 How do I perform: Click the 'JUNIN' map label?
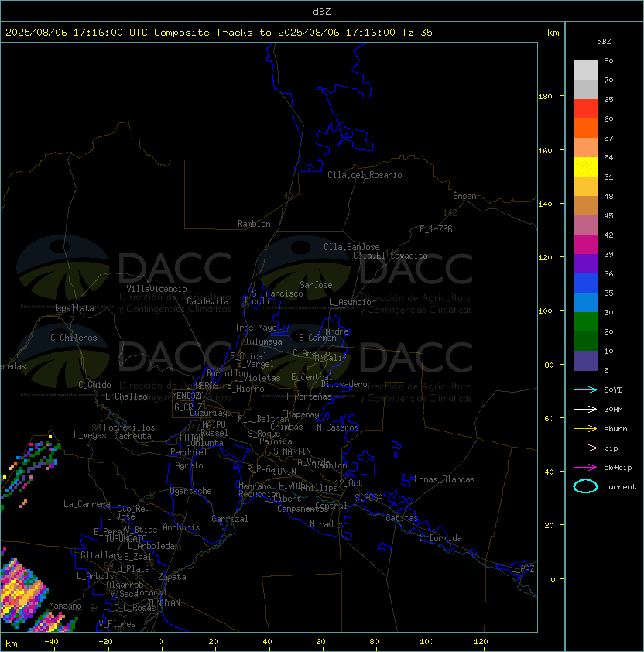tap(284, 471)
